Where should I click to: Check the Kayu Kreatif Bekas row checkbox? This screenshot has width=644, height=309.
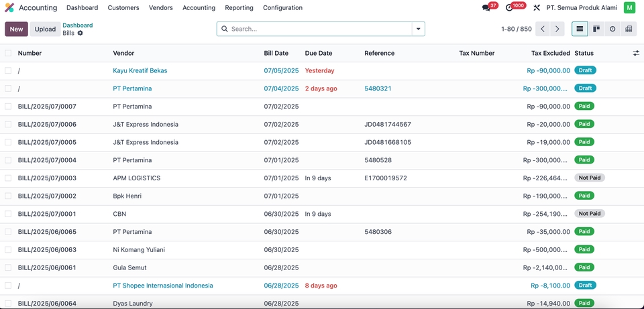point(8,70)
